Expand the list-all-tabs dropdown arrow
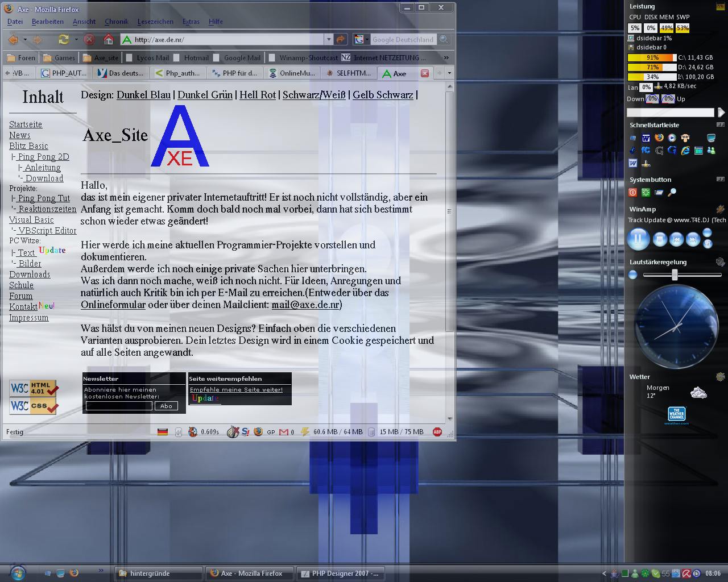Screen dimensions: 728x582 point(449,73)
